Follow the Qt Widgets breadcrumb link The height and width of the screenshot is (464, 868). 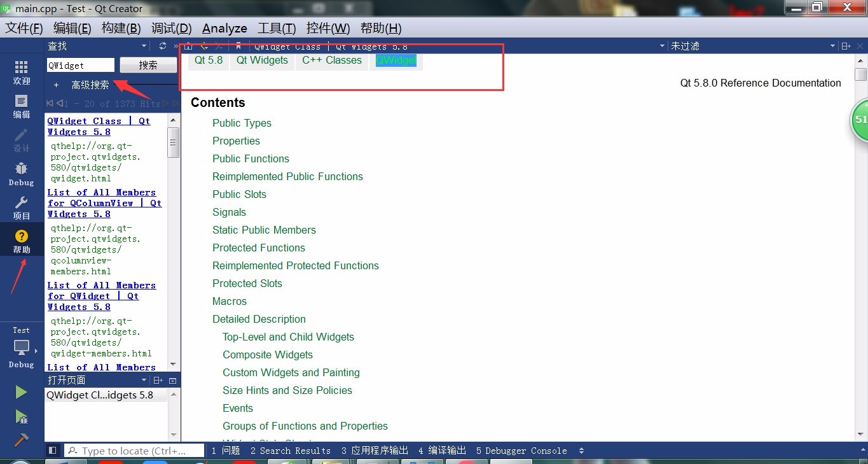pyautogui.click(x=262, y=60)
